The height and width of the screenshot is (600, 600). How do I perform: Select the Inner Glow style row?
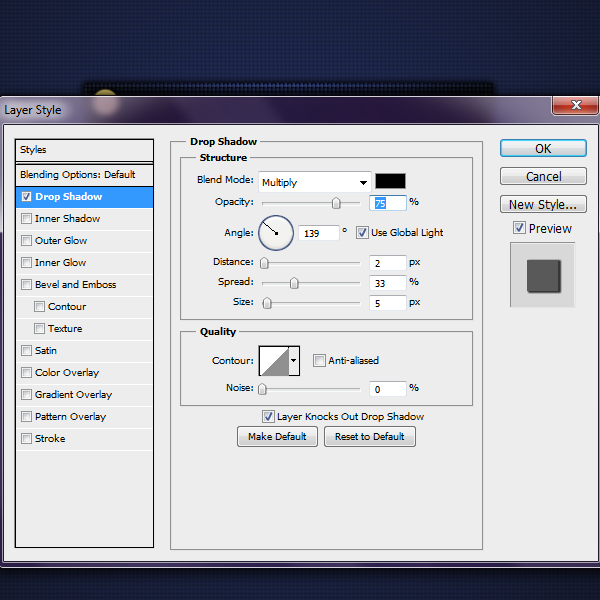84,263
